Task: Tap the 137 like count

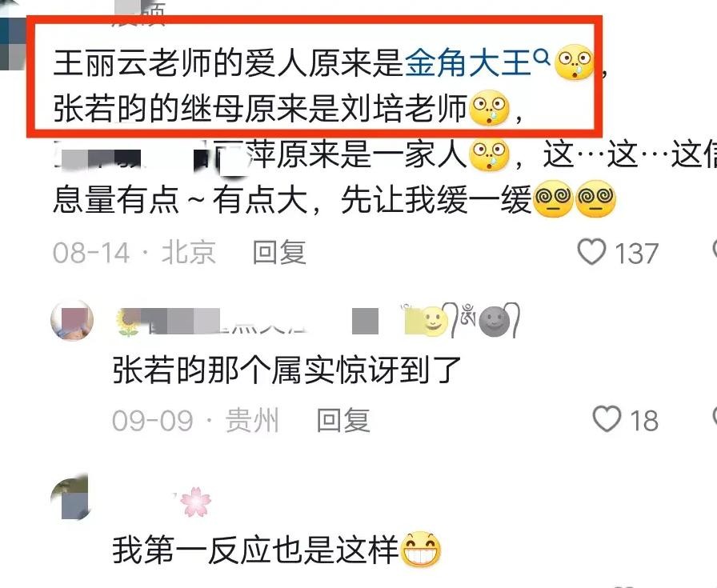Action: click(x=636, y=253)
